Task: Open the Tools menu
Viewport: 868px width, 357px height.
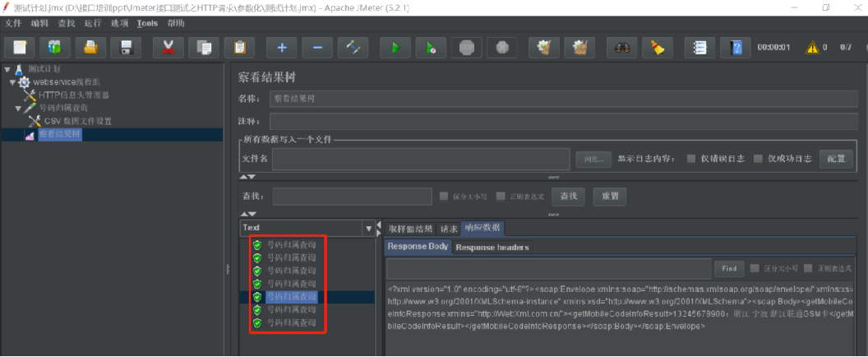Action: tap(147, 23)
